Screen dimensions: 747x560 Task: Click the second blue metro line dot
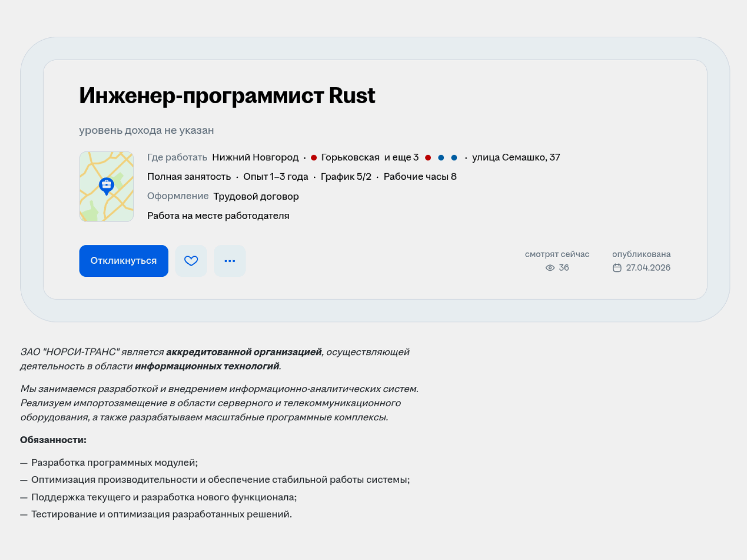point(454,158)
